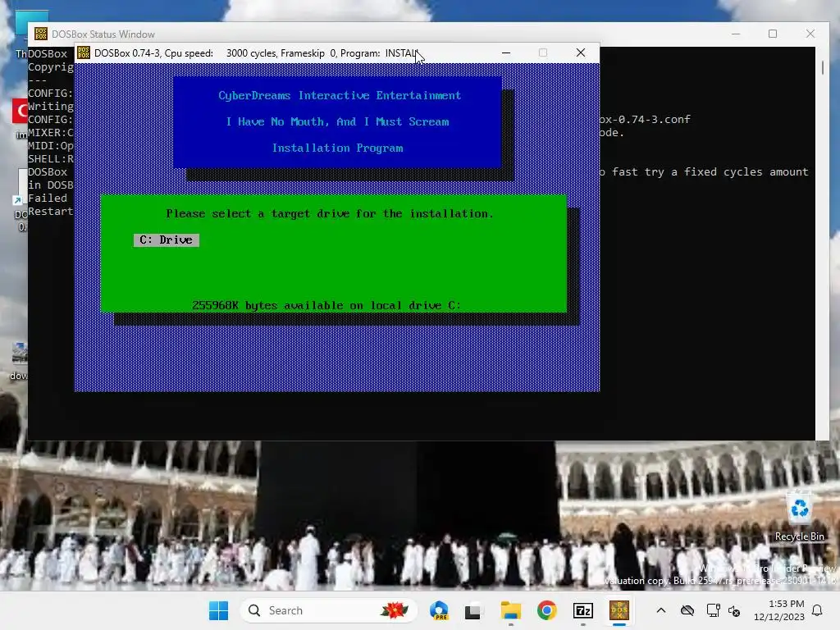Screen dimensions: 840x630
Task: Select the C: Drive option in installer
Action: pyautogui.click(x=166, y=240)
